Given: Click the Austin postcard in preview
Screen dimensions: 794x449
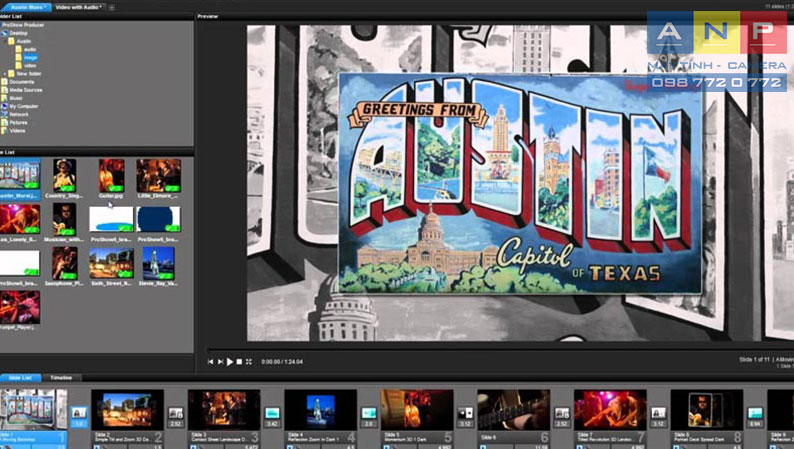Looking at the screenshot, I should pos(520,183).
